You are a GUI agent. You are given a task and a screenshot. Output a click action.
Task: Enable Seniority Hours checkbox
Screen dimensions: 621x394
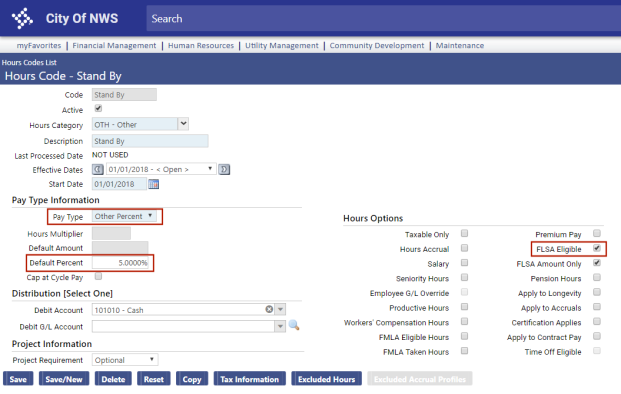(x=465, y=277)
